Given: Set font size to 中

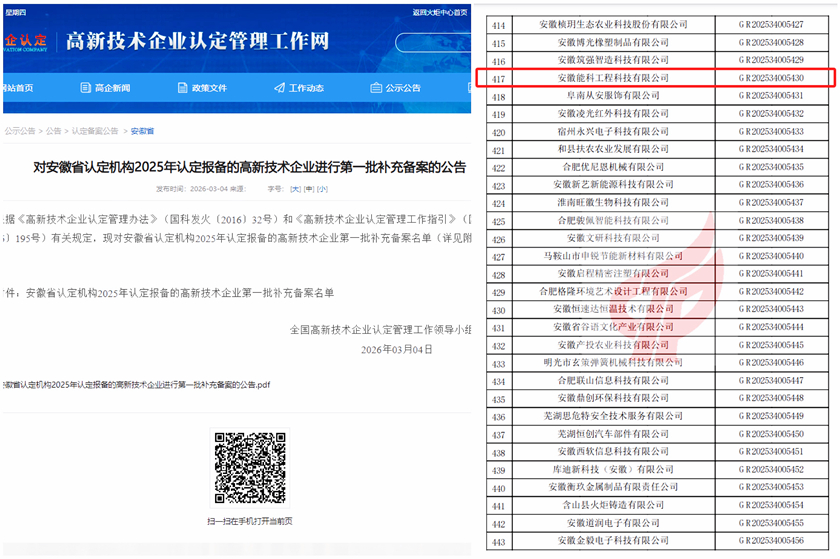Looking at the screenshot, I should click(x=308, y=188).
